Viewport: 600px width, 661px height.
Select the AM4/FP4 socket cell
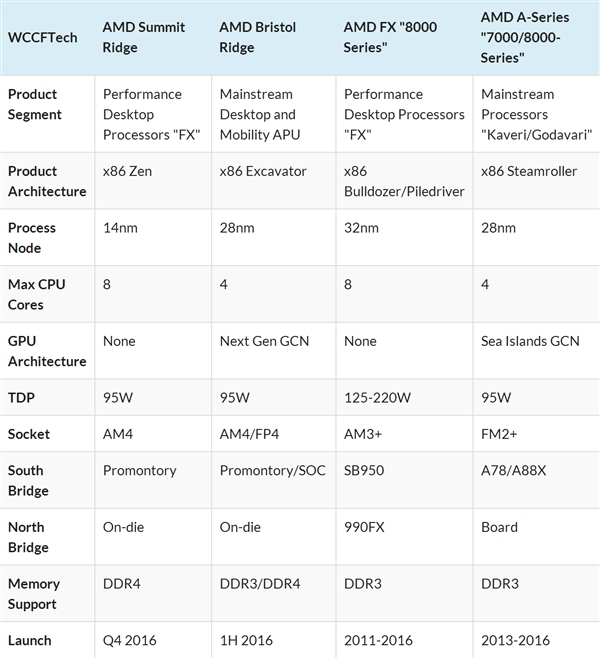249,435
